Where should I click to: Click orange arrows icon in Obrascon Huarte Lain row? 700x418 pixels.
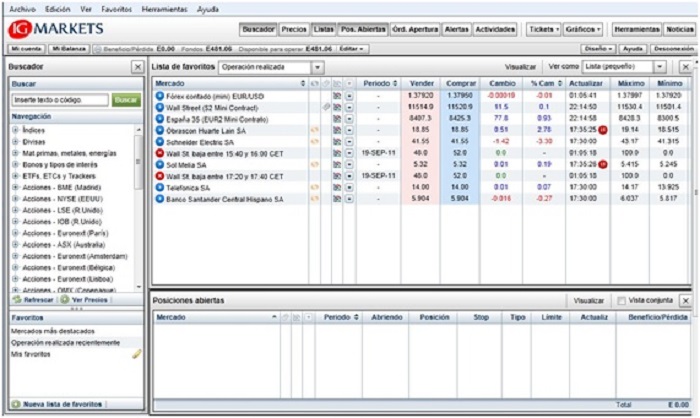(x=315, y=130)
